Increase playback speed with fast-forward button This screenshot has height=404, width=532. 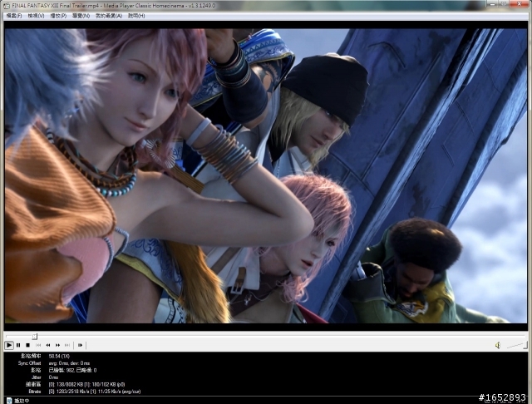click(x=57, y=345)
